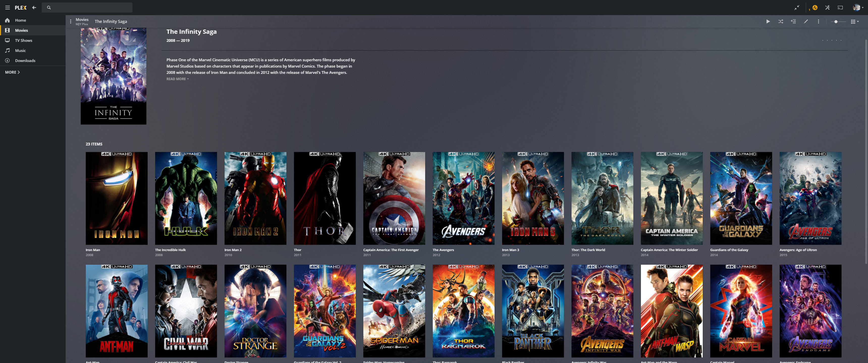Open the Captain Marvel poster
Image resolution: width=868 pixels, height=363 pixels.
click(x=741, y=311)
